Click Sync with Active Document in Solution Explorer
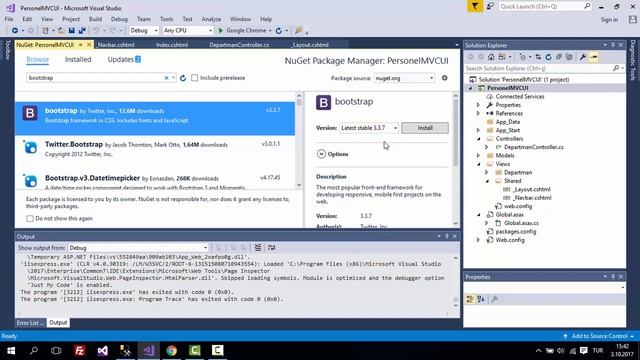The width and height of the screenshot is (640, 360). pos(538,57)
